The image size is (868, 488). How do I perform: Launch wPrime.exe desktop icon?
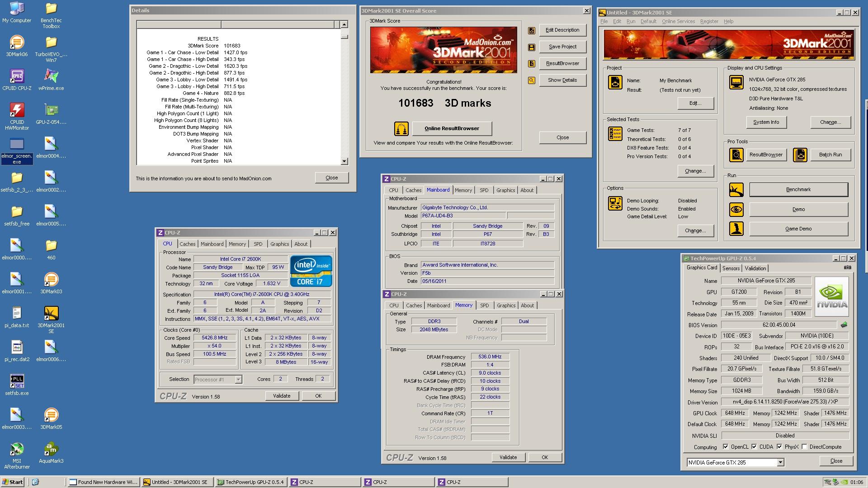(x=51, y=80)
